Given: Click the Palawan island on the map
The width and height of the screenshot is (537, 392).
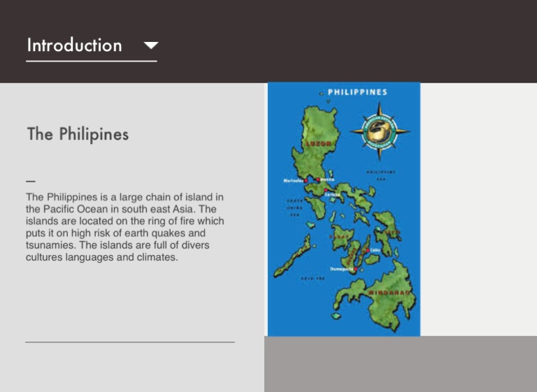Looking at the screenshot, I should click(292, 255).
